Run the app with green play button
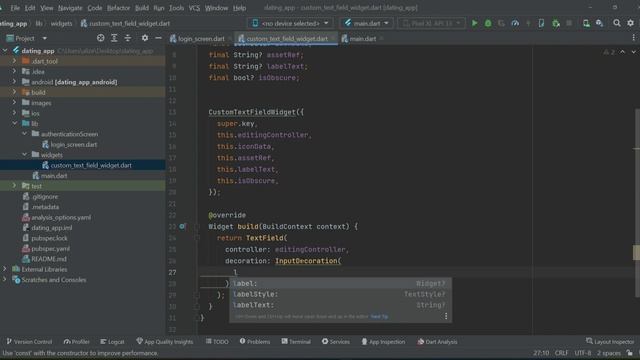This screenshot has width=640, height=360. 474,23
